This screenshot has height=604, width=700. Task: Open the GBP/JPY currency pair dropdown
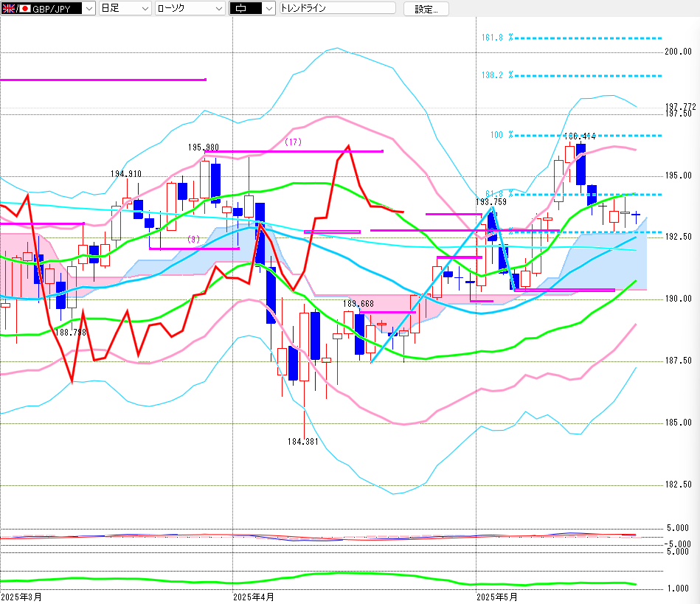(x=48, y=8)
